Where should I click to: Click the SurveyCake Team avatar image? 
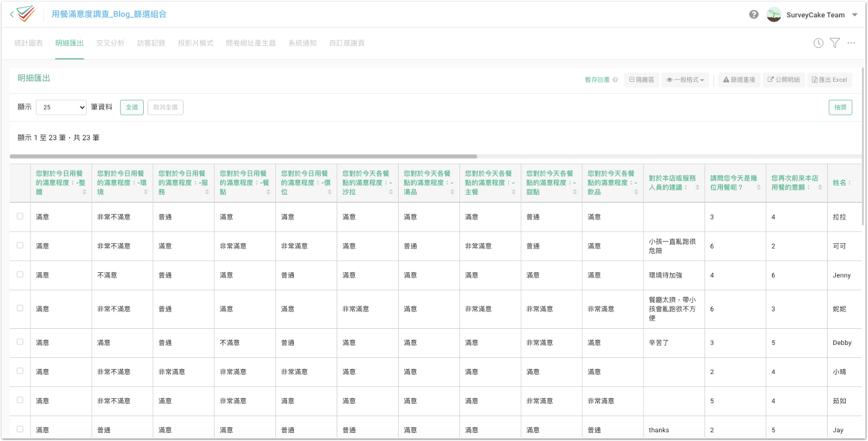774,14
